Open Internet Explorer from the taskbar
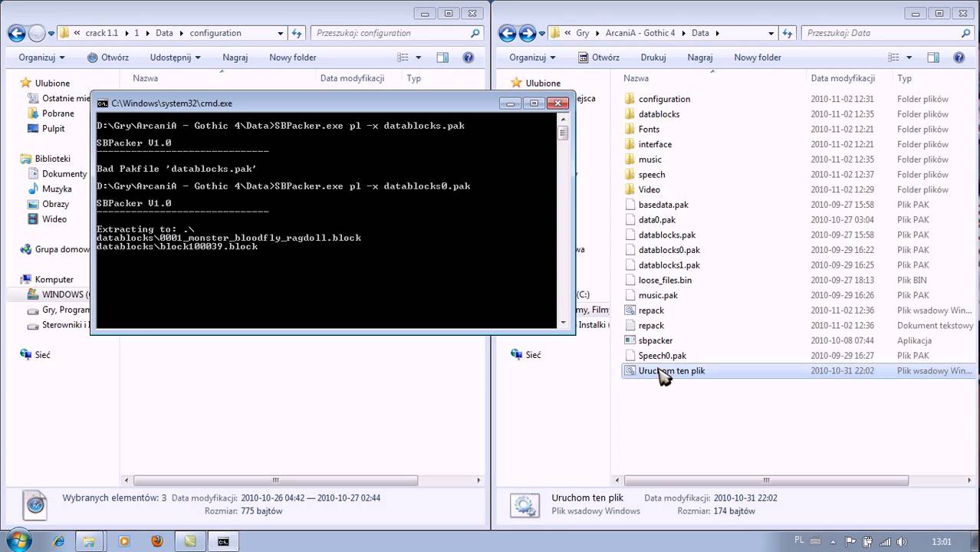The image size is (980, 552). click(59, 541)
